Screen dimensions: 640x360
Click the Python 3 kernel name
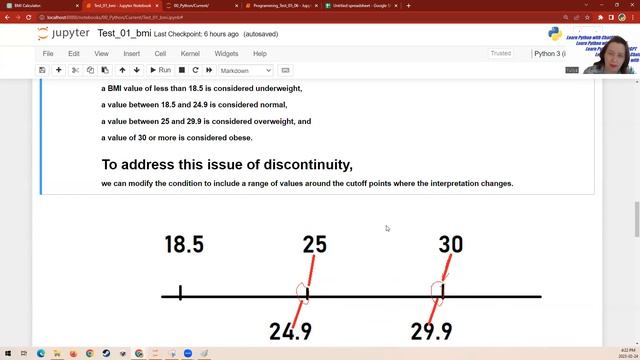pyautogui.click(x=550, y=53)
